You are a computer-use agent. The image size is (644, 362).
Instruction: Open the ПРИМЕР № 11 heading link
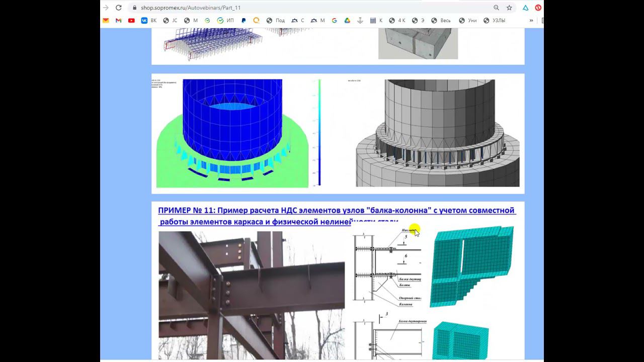point(336,216)
